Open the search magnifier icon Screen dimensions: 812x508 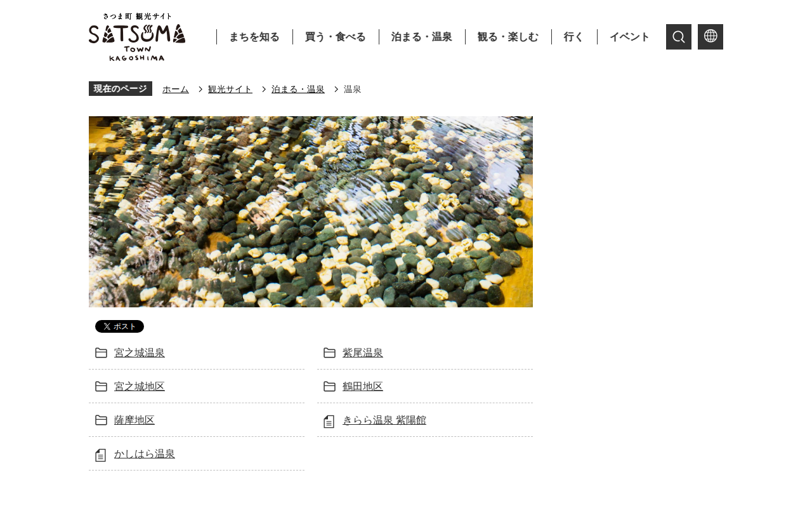click(679, 37)
